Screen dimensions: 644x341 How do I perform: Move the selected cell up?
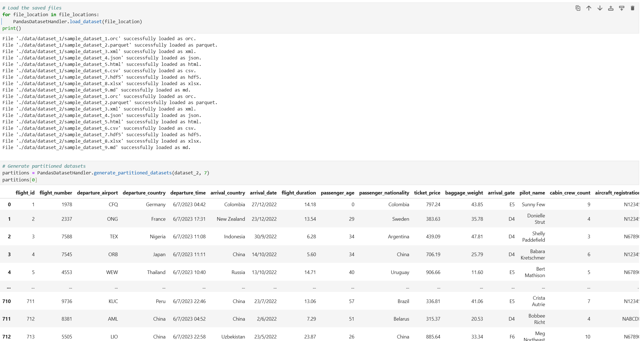coord(589,8)
